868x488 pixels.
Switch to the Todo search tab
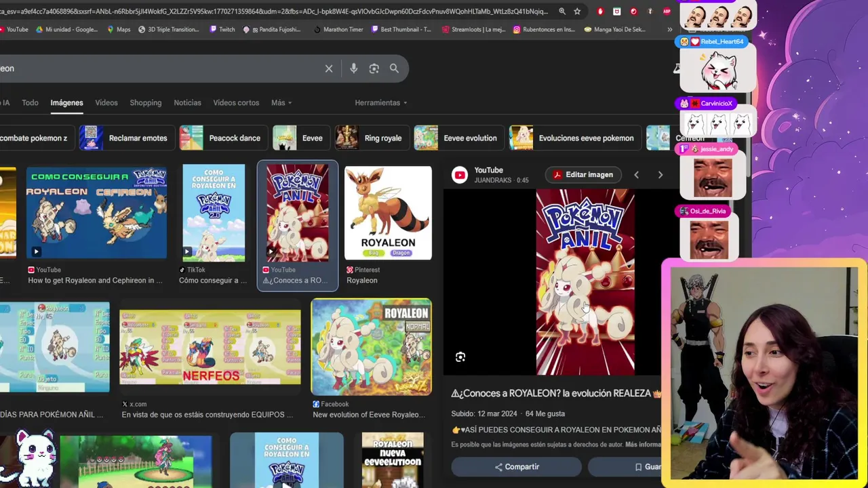pos(30,103)
